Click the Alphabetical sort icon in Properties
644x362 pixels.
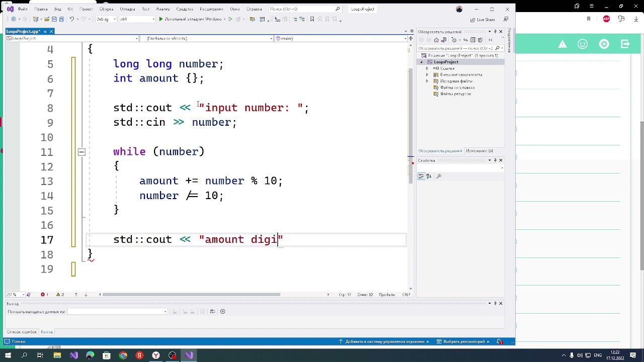[x=429, y=176]
